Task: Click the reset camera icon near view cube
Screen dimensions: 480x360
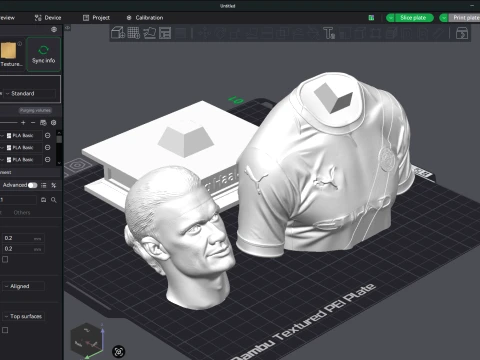Action: pos(119,351)
